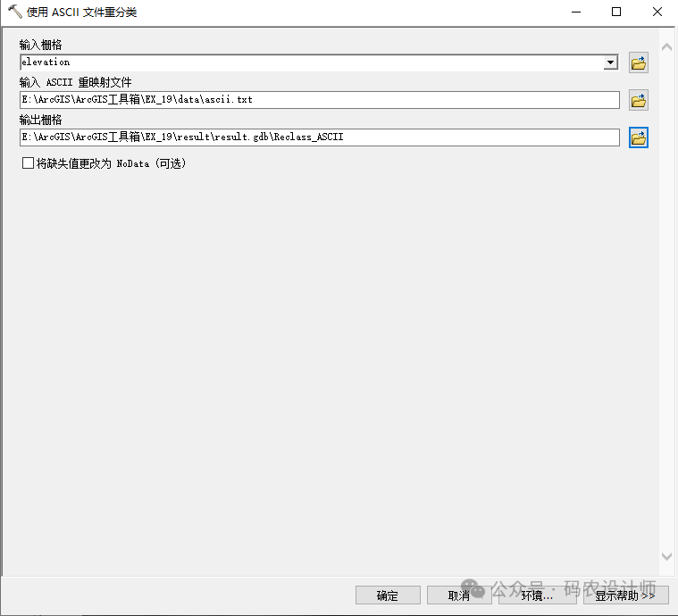Screen dimensions: 678x616
Task: Browse for the 输入栅格 input raster
Action: coord(638,62)
